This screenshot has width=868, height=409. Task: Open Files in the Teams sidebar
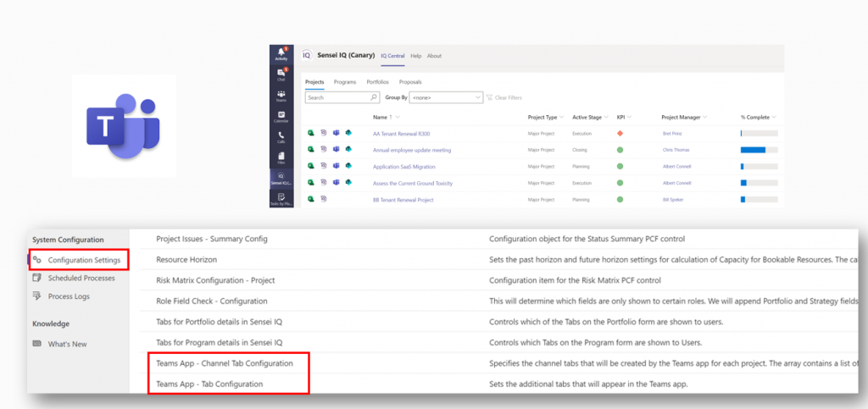pyautogui.click(x=281, y=158)
